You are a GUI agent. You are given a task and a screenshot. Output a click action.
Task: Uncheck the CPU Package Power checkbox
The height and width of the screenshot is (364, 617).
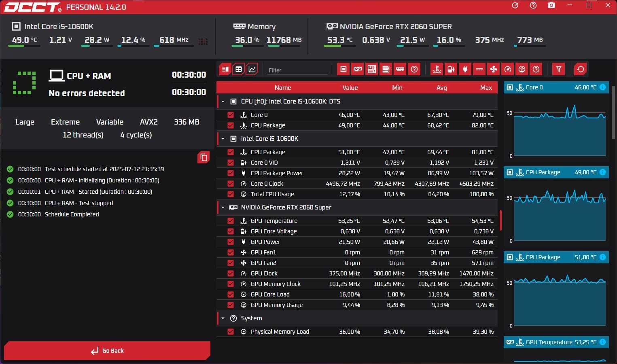231,173
